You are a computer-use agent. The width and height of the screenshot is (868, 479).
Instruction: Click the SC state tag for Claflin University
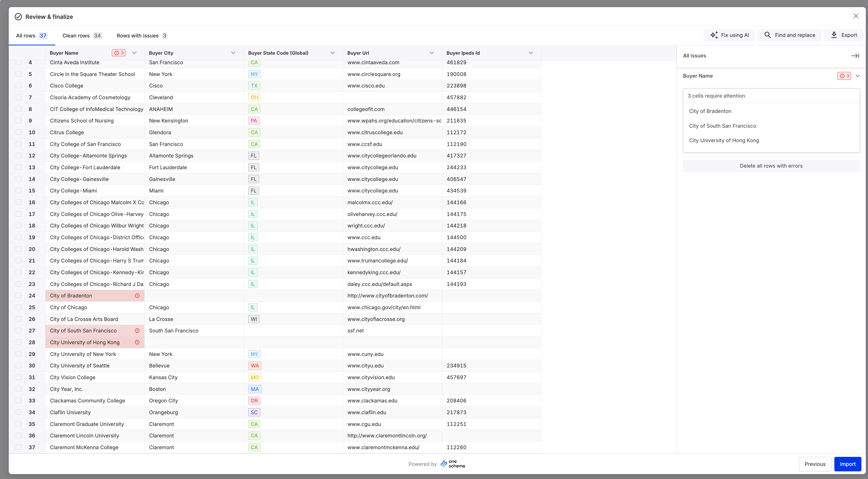pos(254,412)
